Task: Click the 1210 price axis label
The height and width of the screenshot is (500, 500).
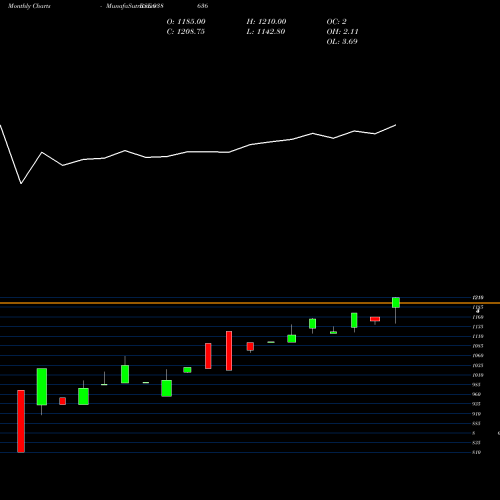Action: (478, 297)
